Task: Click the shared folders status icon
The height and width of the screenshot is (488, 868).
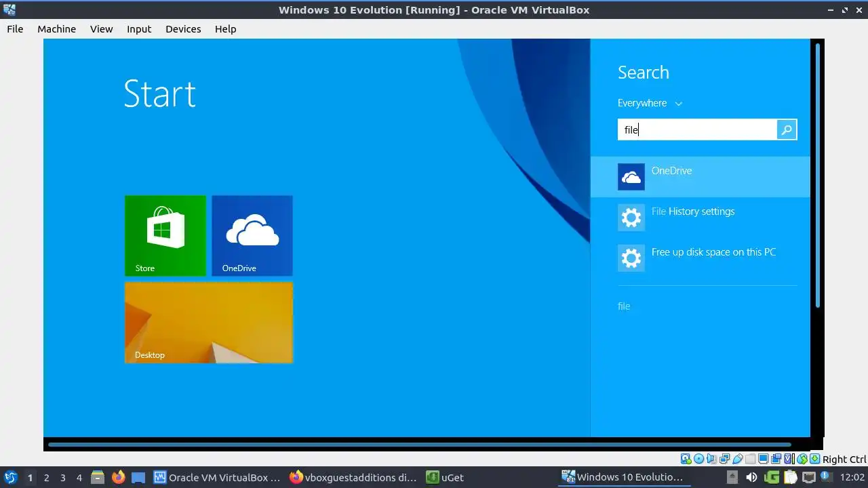Action: point(750,460)
